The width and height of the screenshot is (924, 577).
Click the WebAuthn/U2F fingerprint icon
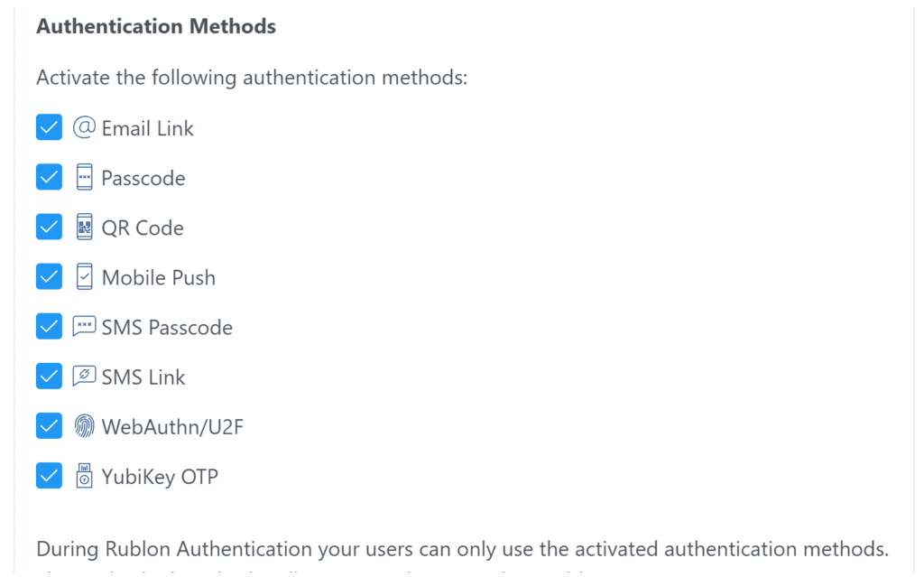coord(85,426)
